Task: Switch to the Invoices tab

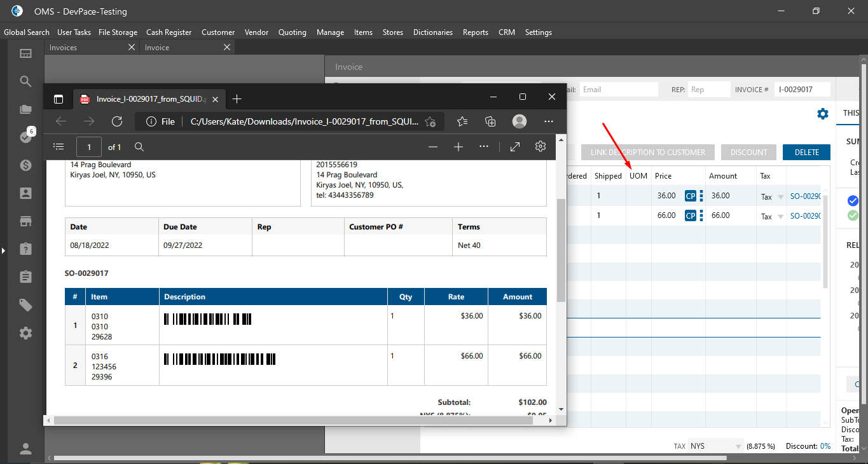Action: tap(64, 48)
